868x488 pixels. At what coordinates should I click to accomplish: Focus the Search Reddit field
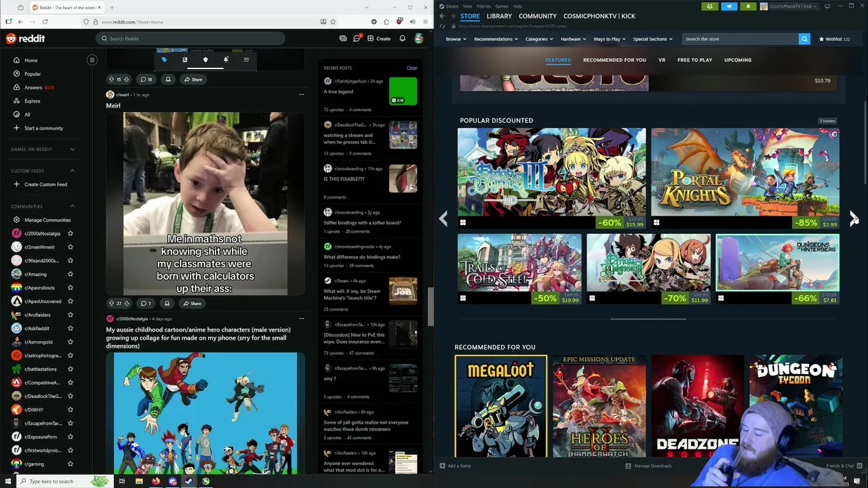[191, 39]
